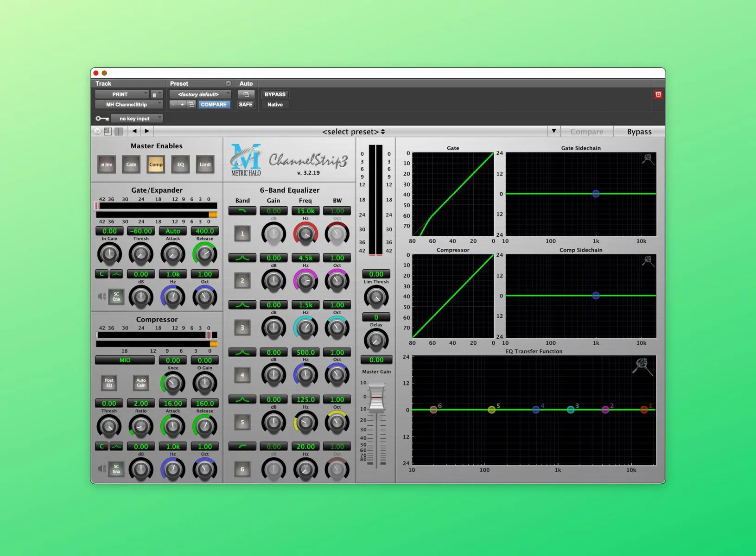Click the Limit master enable button
The image size is (756, 556).
(x=205, y=164)
